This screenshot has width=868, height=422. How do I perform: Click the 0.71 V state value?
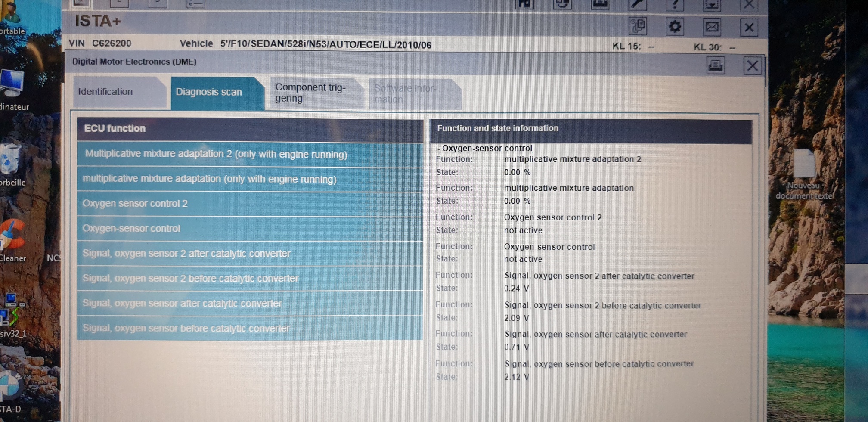point(517,347)
